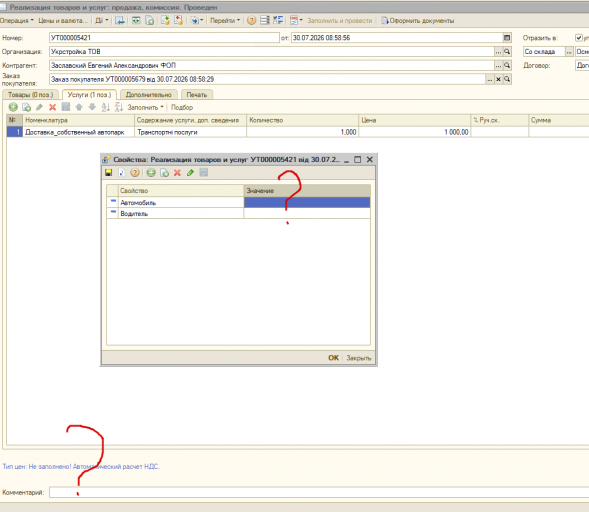
Task: Click Оформить документы button
Action: (418, 21)
